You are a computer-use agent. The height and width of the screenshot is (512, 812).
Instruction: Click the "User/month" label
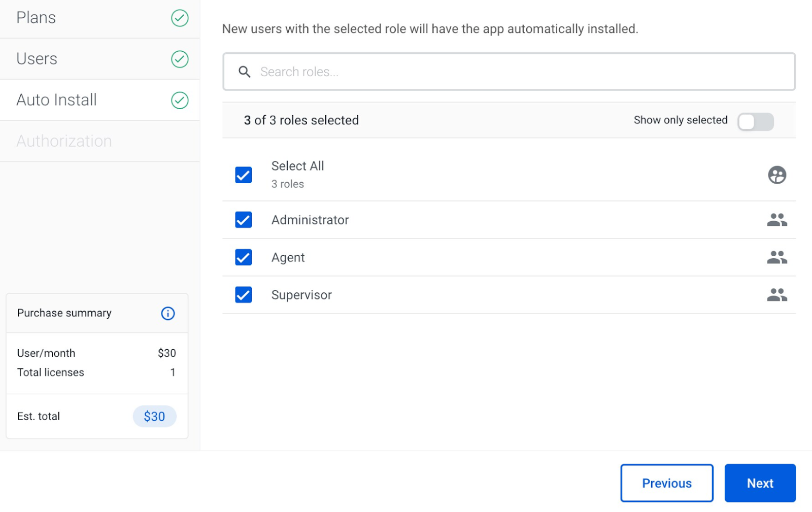[46, 353]
